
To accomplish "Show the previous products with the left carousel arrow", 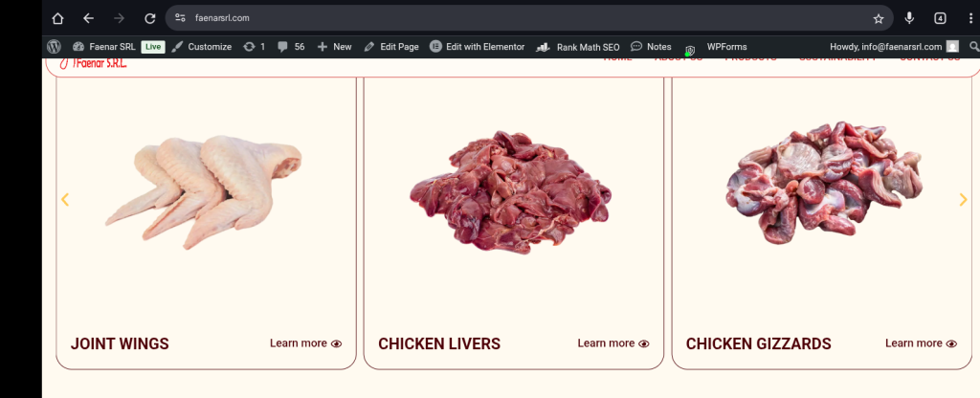I will [64, 199].
